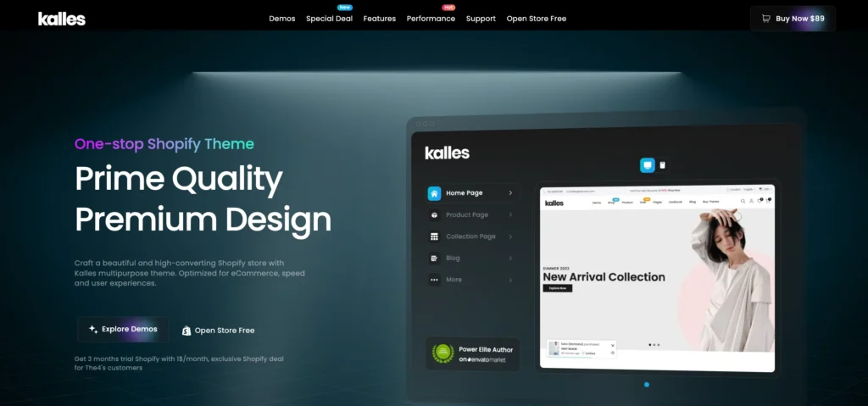Viewport: 868px width, 406px height.
Task: Open the Special Deal menu item
Action: click(330, 19)
